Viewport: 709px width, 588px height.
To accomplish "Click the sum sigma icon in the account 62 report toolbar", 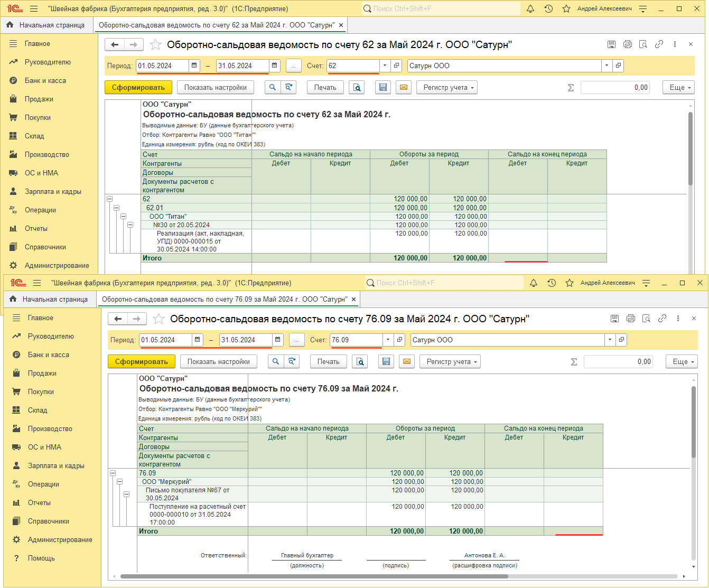I will coord(571,88).
